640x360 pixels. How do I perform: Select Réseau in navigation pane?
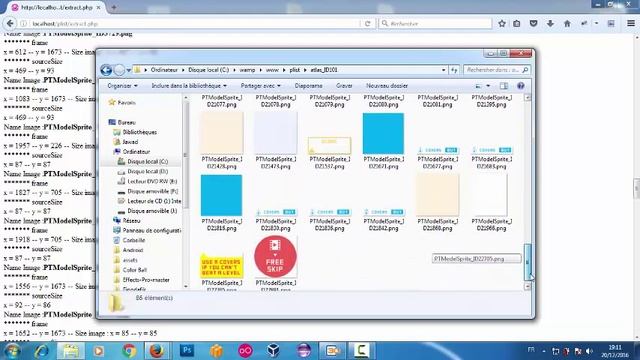127,220
